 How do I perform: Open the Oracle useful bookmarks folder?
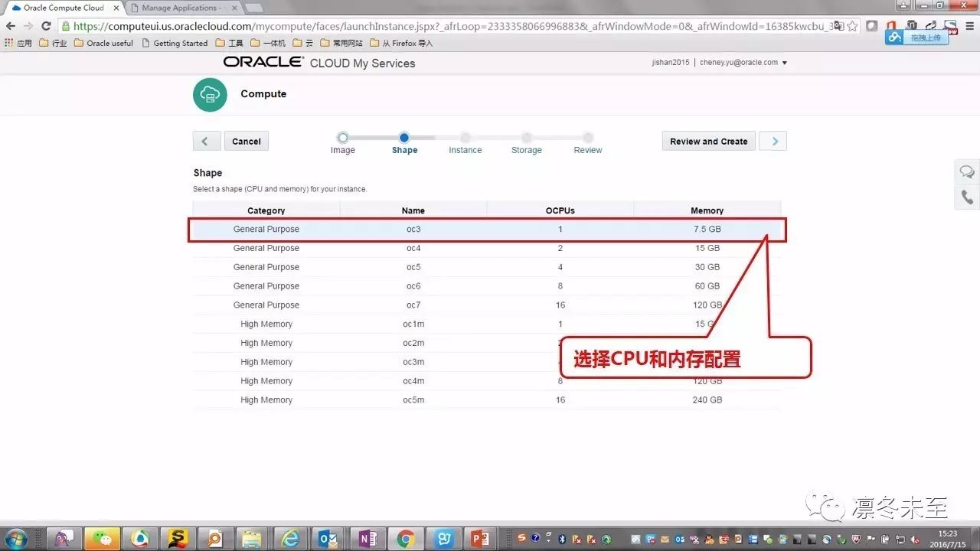click(x=103, y=44)
